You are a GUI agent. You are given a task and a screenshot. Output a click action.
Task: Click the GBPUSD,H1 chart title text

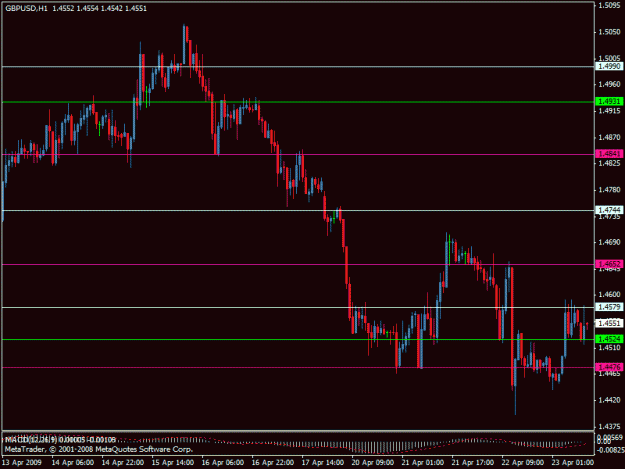pyautogui.click(x=26, y=8)
